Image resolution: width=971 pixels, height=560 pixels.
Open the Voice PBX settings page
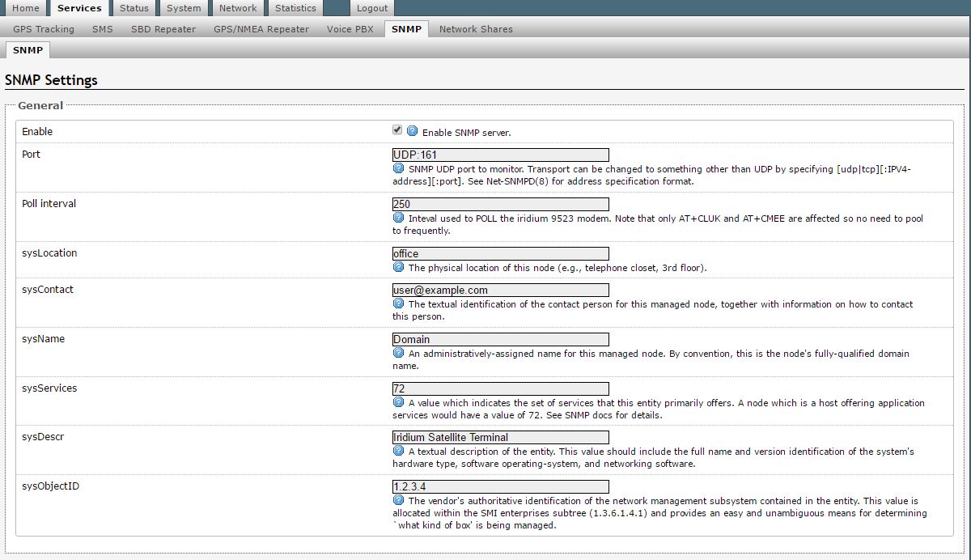(x=349, y=28)
